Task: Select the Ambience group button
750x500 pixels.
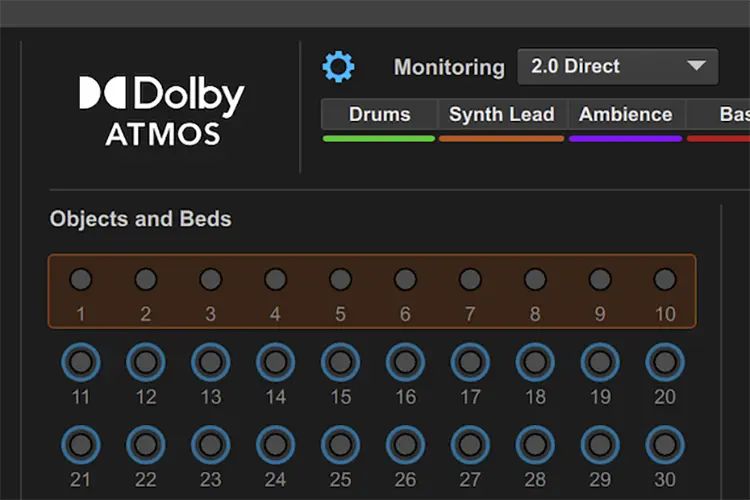Action: [626, 114]
